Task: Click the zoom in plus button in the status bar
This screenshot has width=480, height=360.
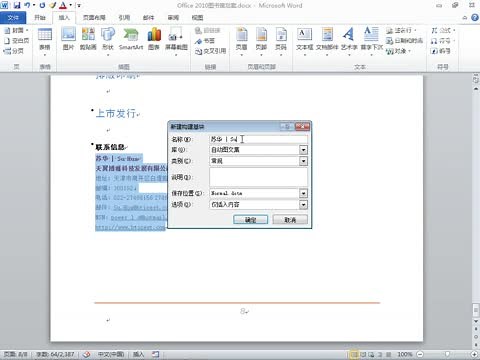Action: pyautogui.click(x=474, y=354)
